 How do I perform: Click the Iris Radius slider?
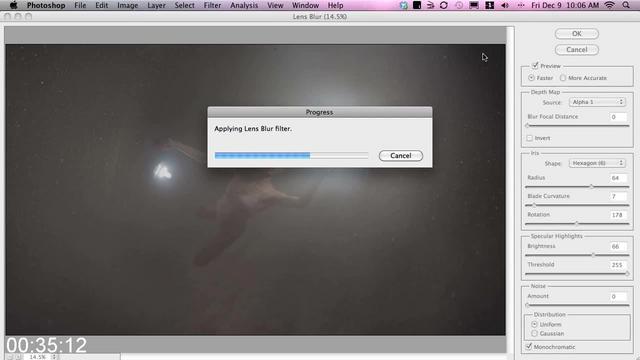point(577,187)
